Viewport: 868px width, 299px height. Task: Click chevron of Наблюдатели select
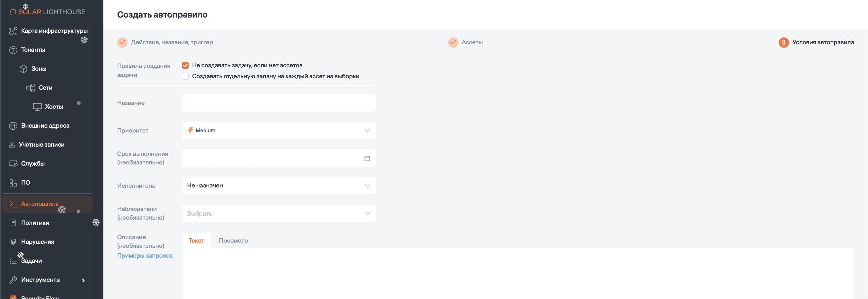(x=367, y=213)
